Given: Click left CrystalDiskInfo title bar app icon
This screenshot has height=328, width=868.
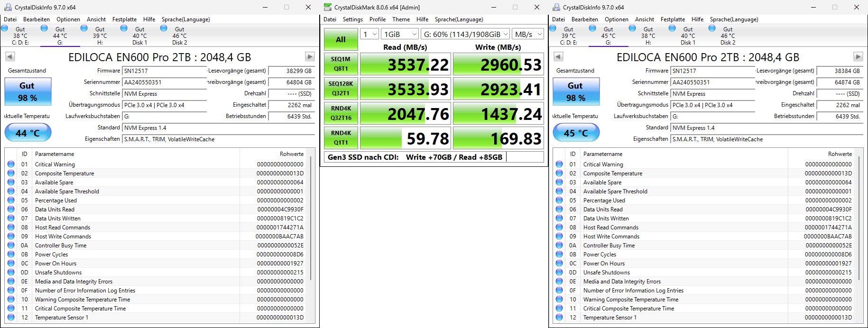Looking at the screenshot, I should pyautogui.click(x=8, y=7).
